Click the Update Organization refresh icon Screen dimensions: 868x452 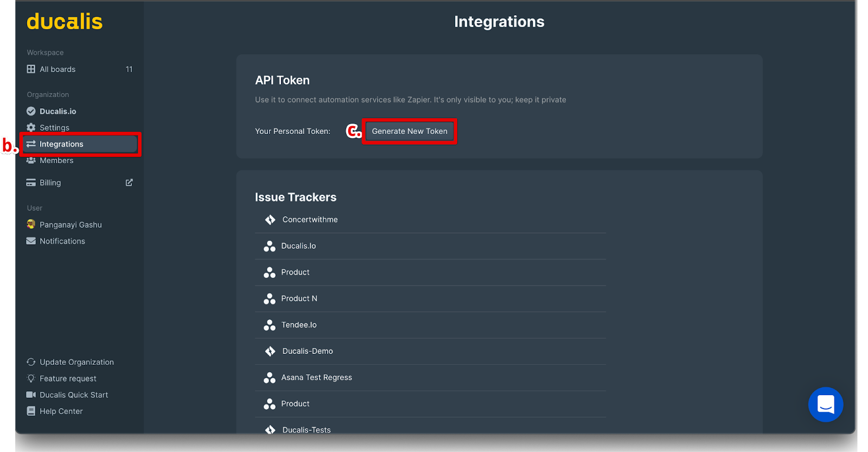[31, 362]
